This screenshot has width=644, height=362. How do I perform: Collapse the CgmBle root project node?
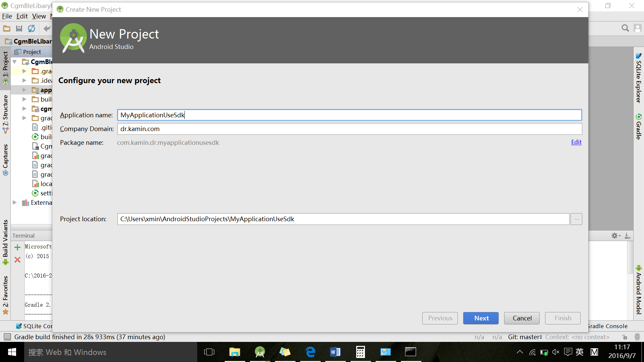point(15,62)
